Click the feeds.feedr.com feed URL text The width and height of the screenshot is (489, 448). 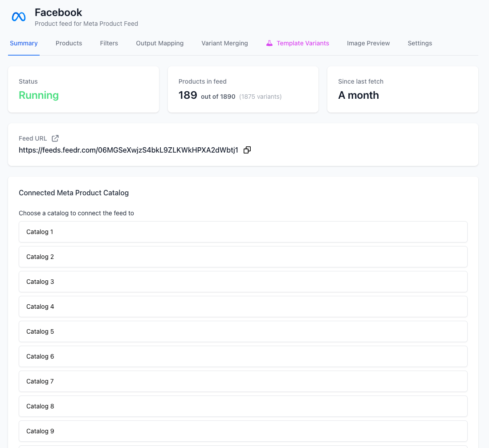129,150
